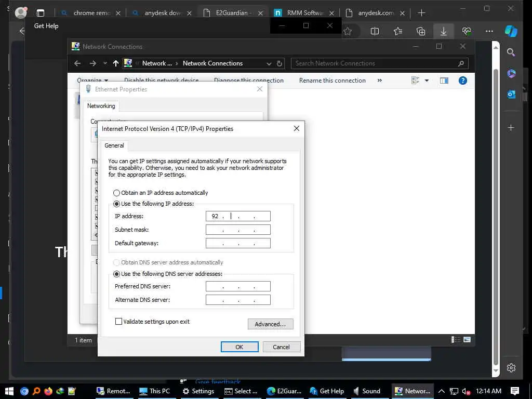Switch to details view in status bar

coord(455,340)
